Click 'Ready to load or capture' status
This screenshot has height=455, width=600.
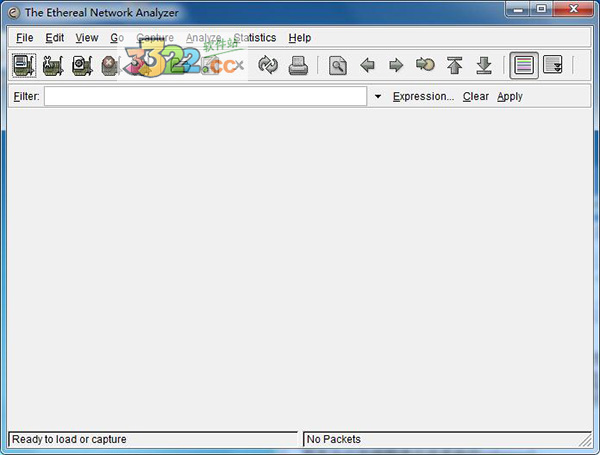tap(69, 439)
